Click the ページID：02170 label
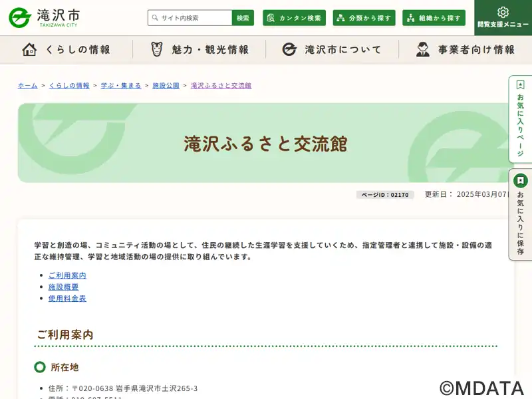Screen dimensions: 532x399 [x=385, y=195]
